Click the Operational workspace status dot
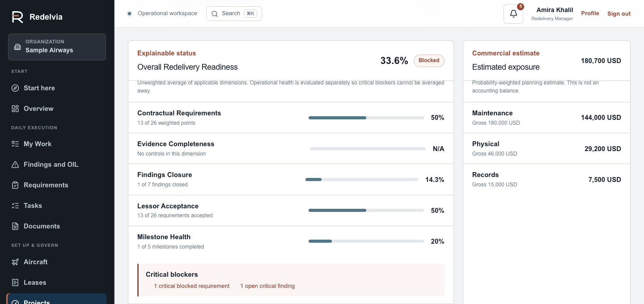This screenshot has height=304, width=644. click(129, 13)
